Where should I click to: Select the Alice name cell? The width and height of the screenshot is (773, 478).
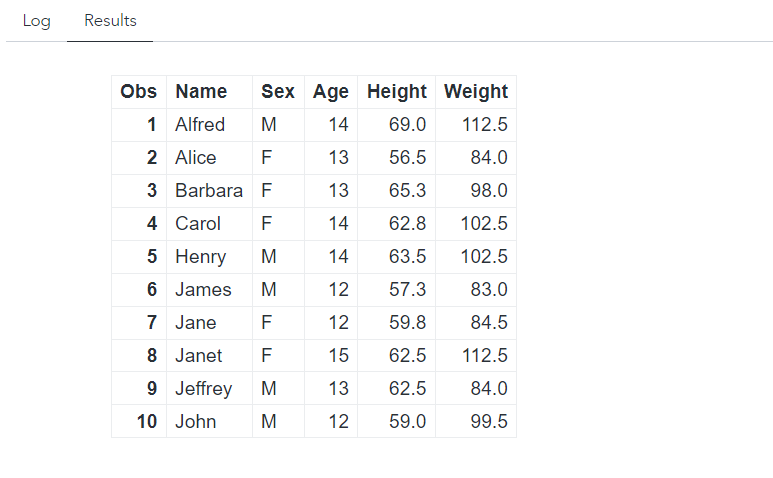tap(196, 158)
